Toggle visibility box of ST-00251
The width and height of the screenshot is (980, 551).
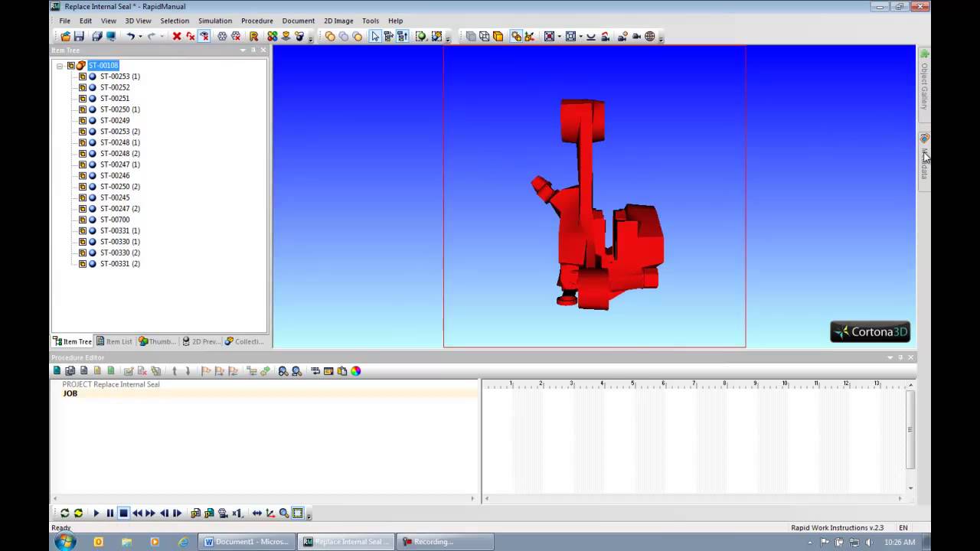coord(83,99)
